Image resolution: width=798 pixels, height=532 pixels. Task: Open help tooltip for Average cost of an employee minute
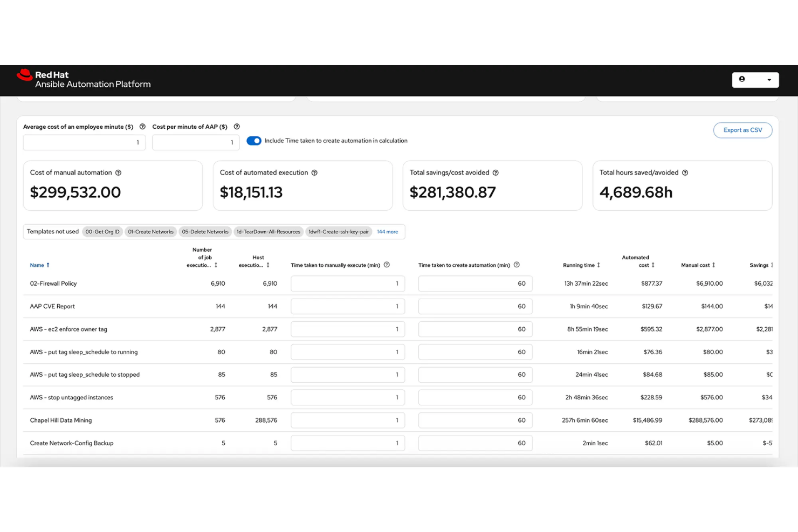[x=142, y=126]
